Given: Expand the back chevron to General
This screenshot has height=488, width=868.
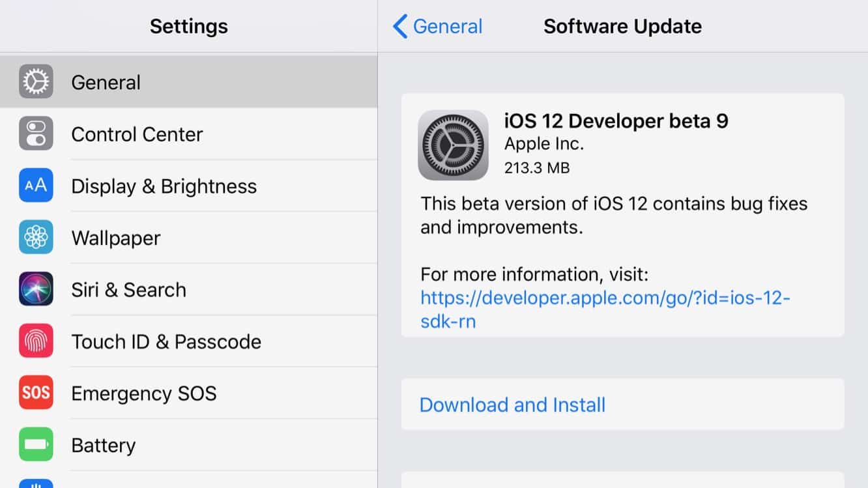Looking at the screenshot, I should [399, 26].
